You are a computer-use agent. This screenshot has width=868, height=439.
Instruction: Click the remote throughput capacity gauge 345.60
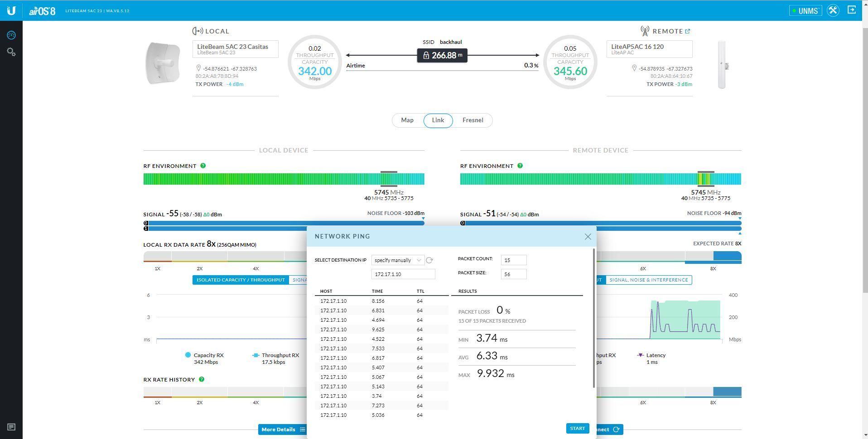[x=570, y=62]
